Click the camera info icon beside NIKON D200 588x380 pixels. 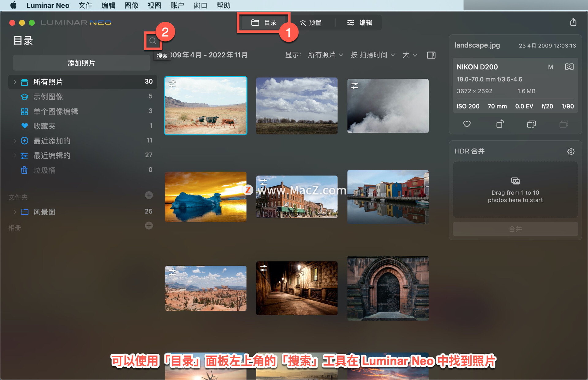tap(569, 67)
